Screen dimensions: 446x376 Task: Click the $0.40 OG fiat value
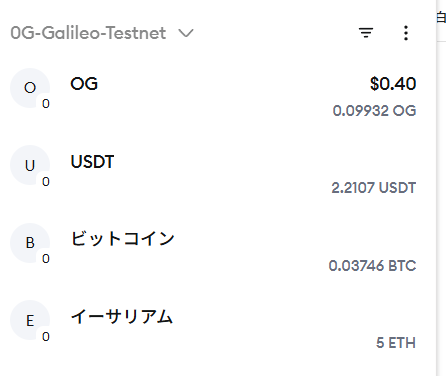point(393,83)
